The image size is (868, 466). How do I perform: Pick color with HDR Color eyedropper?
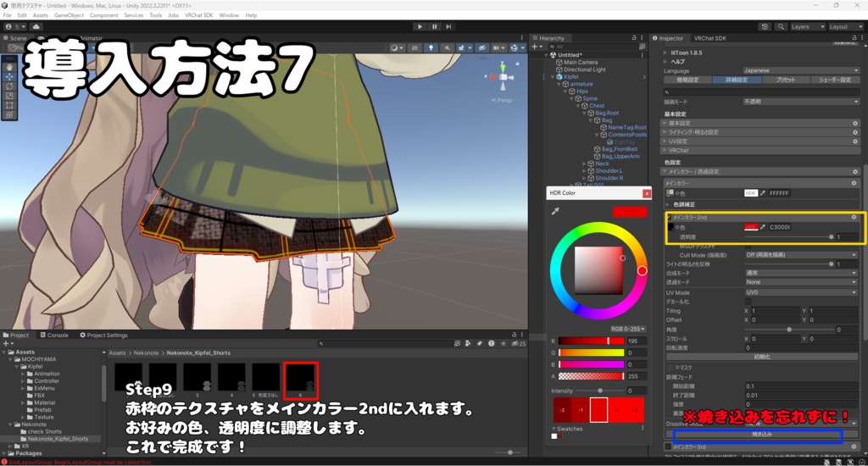pyautogui.click(x=555, y=211)
